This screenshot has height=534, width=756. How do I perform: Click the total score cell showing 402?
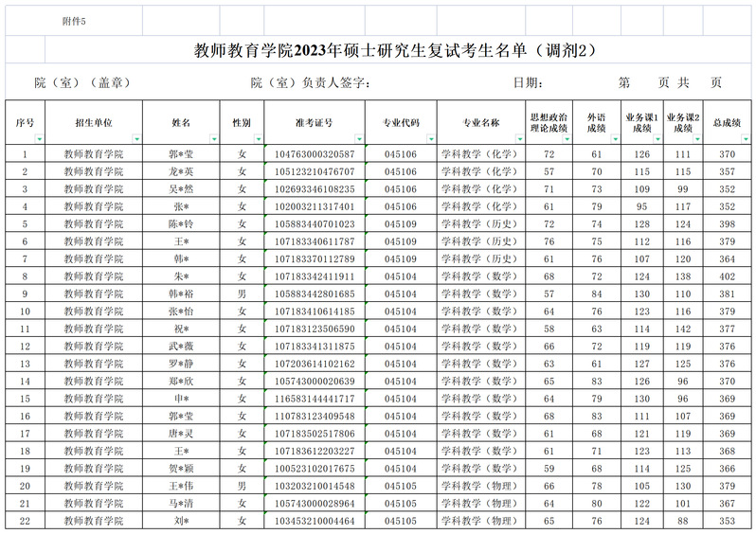click(x=727, y=276)
